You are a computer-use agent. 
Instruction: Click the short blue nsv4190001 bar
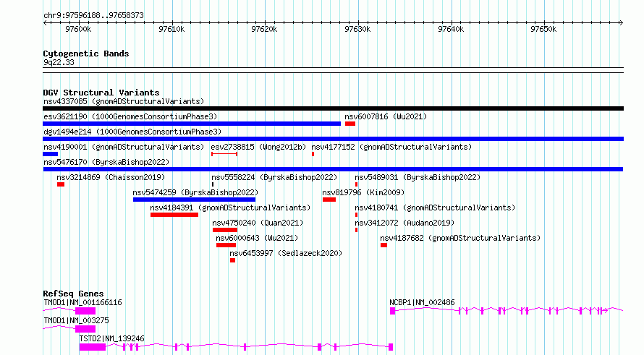pos(50,154)
